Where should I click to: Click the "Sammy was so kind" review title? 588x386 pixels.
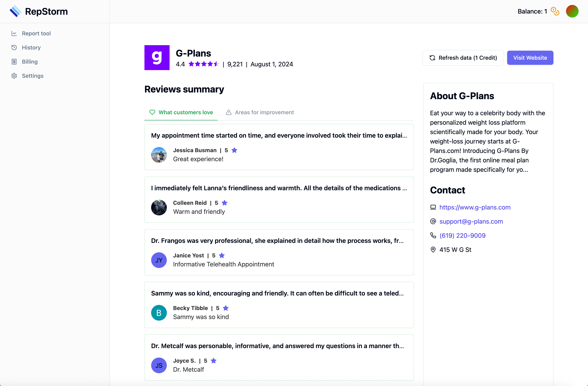click(x=201, y=317)
